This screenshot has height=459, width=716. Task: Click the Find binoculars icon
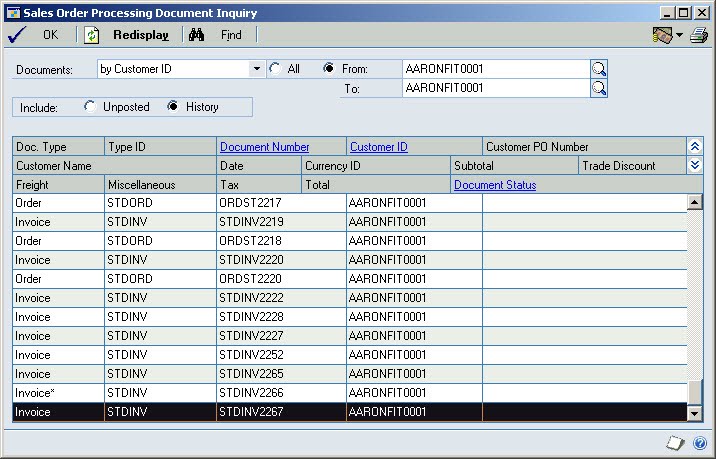pos(196,35)
